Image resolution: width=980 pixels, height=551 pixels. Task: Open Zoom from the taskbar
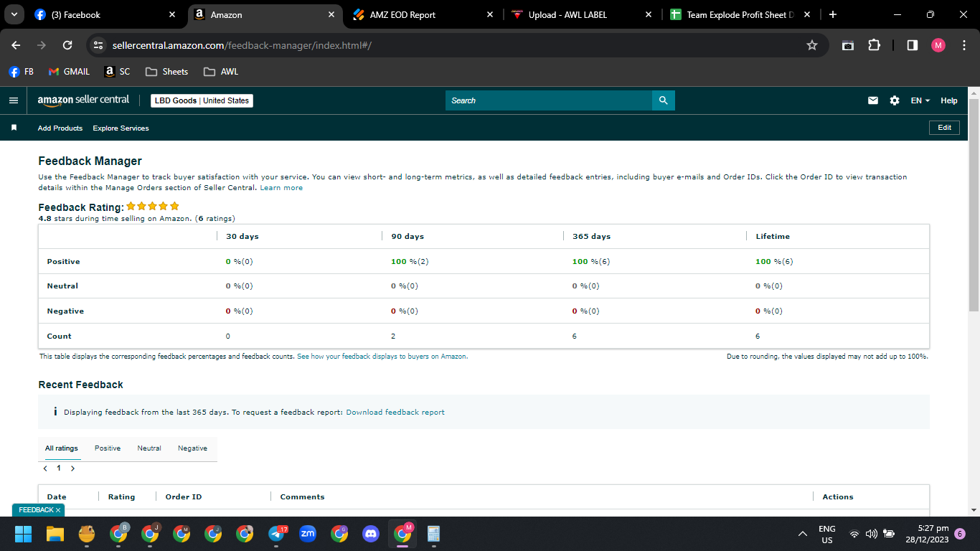(308, 534)
